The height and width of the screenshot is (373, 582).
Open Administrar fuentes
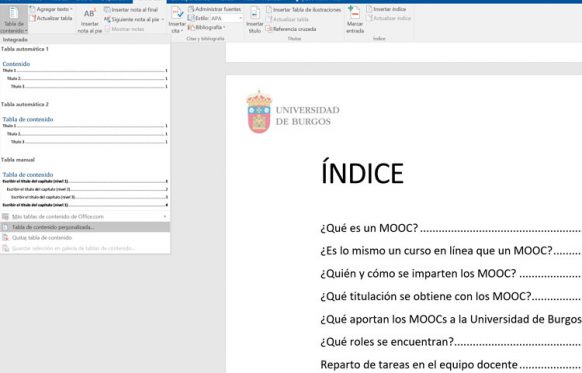pyautogui.click(x=215, y=9)
